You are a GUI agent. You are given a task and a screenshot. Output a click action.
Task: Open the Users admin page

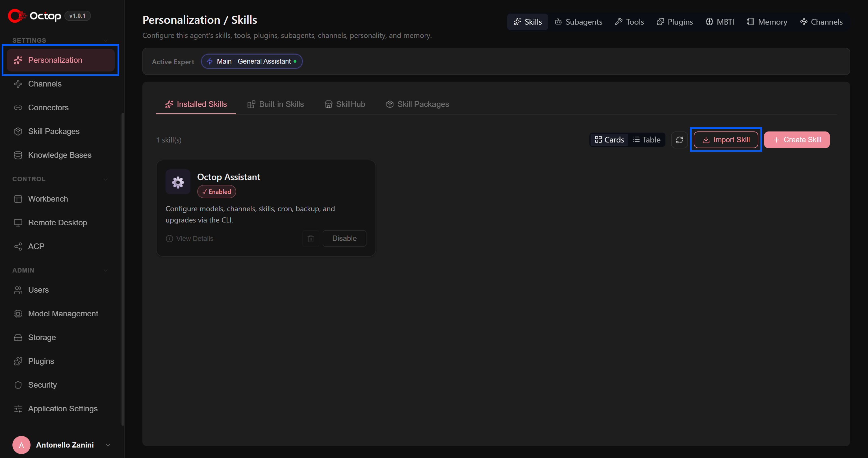tap(61, 290)
